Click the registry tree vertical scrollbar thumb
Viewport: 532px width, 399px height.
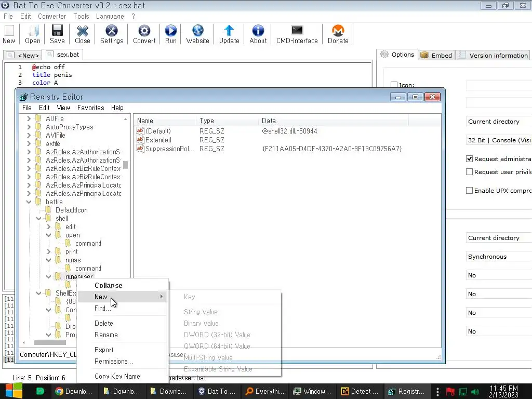click(125, 165)
